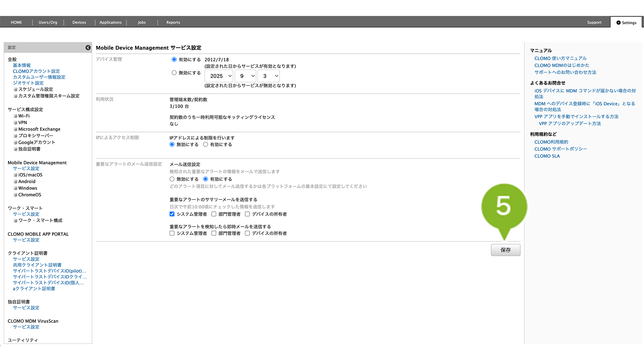Image resolution: width=644 pixels, height=362 pixels.
Task: Click the 保存 button
Action: point(505,250)
